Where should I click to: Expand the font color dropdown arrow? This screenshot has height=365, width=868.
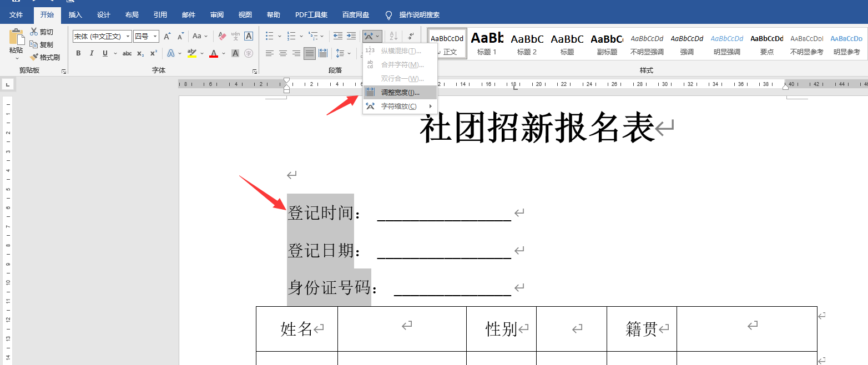(223, 53)
